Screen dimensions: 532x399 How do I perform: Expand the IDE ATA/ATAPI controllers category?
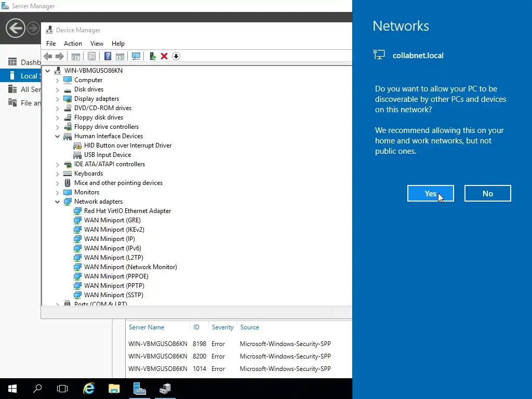(x=57, y=165)
